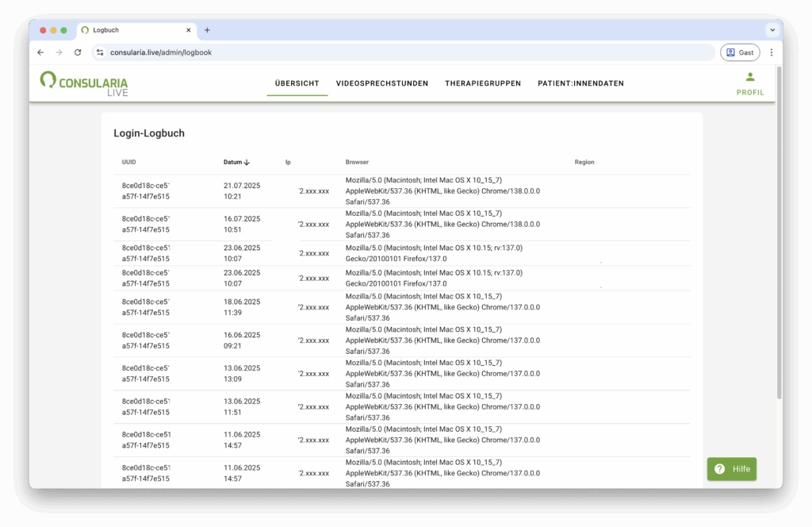The width and height of the screenshot is (812, 527).
Task: Click the green Hilfe button
Action: 731,468
